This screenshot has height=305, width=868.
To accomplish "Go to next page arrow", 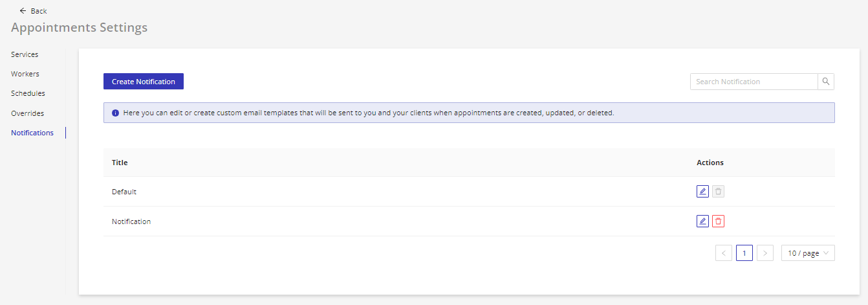I will coord(765,253).
